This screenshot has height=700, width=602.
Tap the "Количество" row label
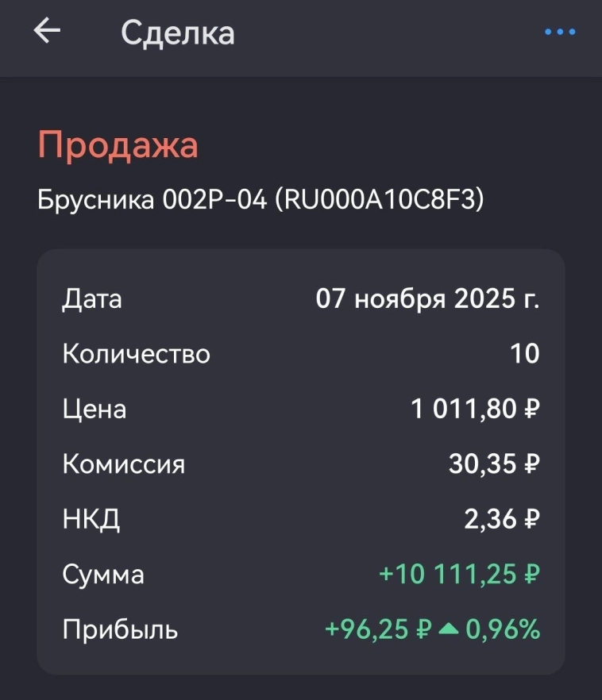(136, 354)
